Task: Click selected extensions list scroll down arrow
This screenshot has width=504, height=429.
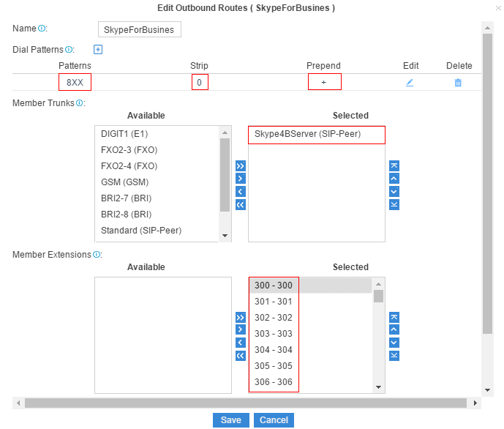Action: pos(379,387)
